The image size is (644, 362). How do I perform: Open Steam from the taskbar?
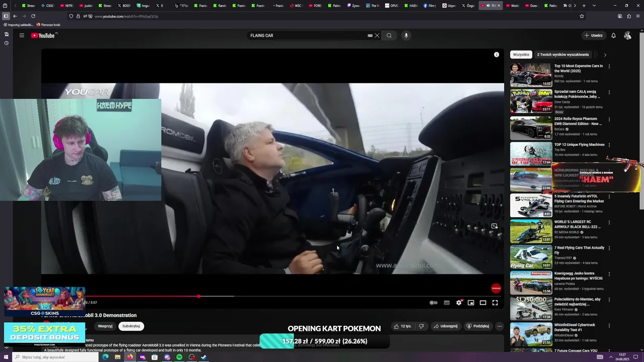[x=204, y=357]
